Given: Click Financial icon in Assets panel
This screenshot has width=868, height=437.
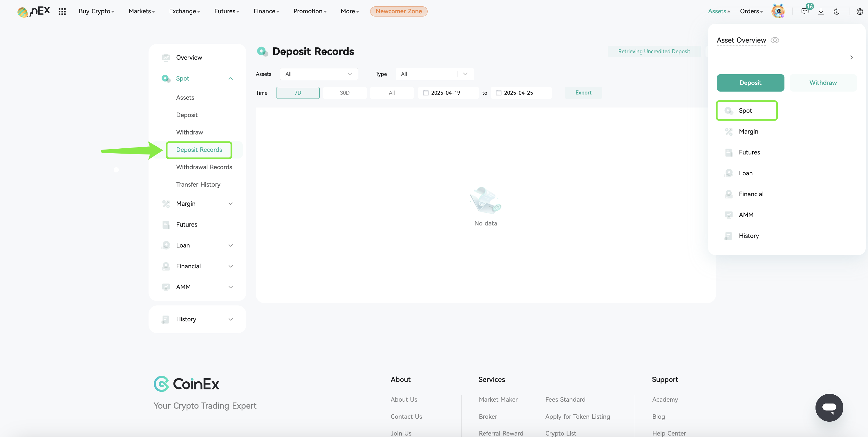Looking at the screenshot, I should tap(728, 194).
